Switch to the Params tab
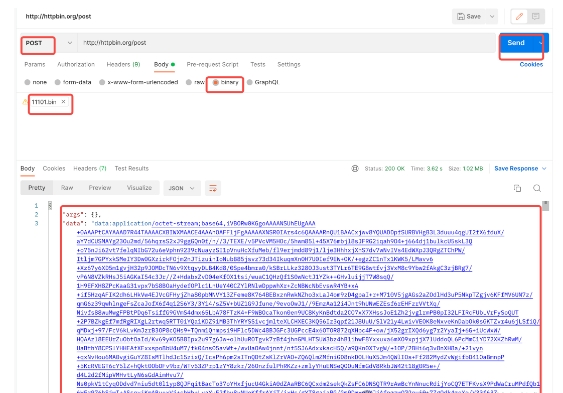The height and width of the screenshot is (393, 563). coord(35,65)
